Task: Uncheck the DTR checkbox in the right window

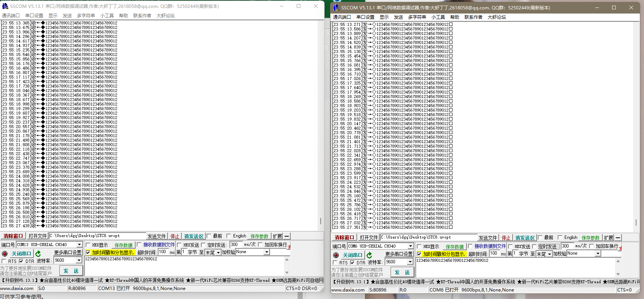Action: coord(352,263)
